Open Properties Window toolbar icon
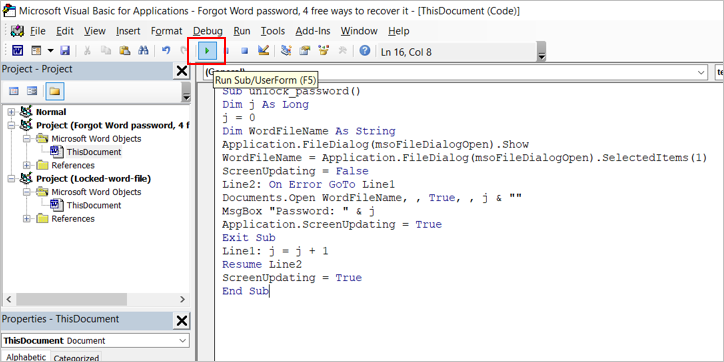This screenshot has height=362, width=724. tap(305, 51)
